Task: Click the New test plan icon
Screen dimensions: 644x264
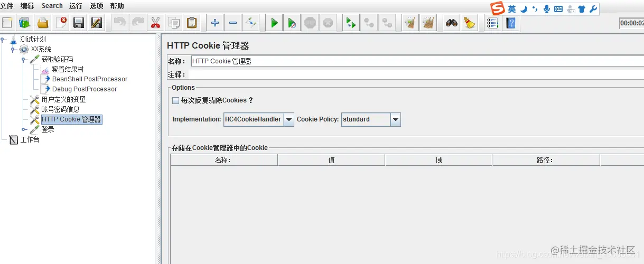Action: [7, 23]
